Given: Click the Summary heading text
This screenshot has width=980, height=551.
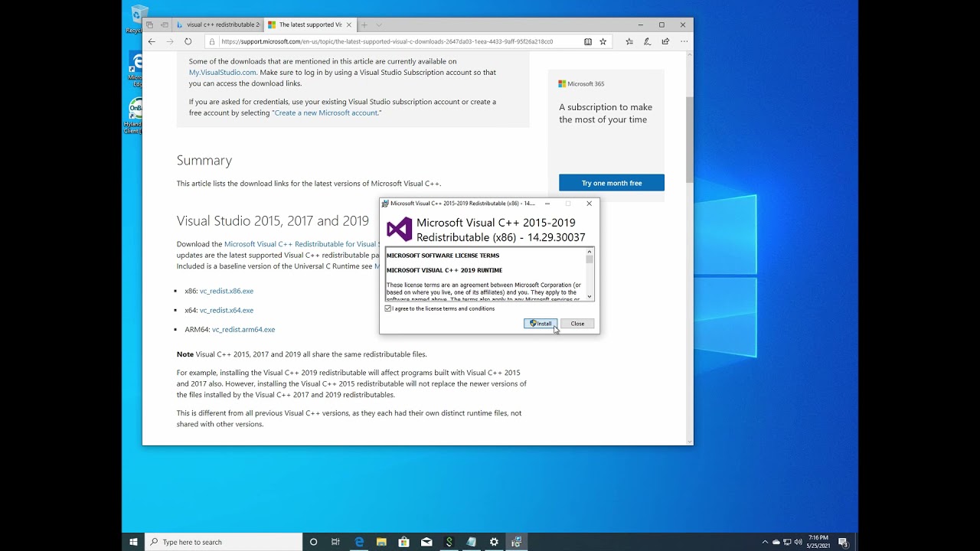Looking at the screenshot, I should point(204,160).
